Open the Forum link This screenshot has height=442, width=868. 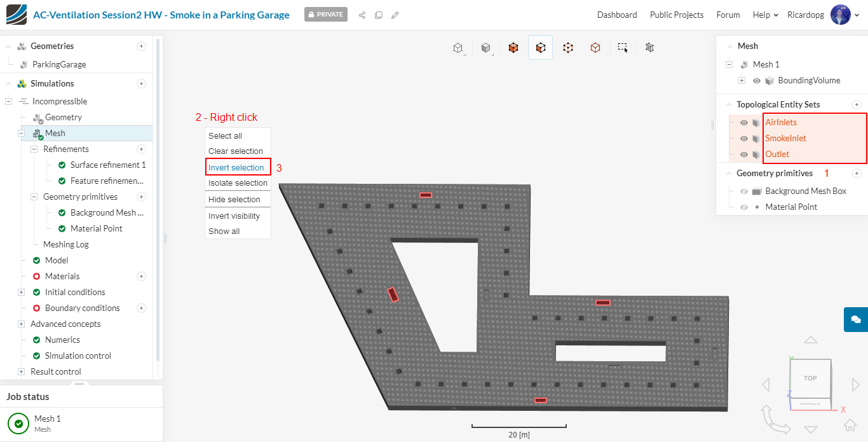tap(728, 15)
